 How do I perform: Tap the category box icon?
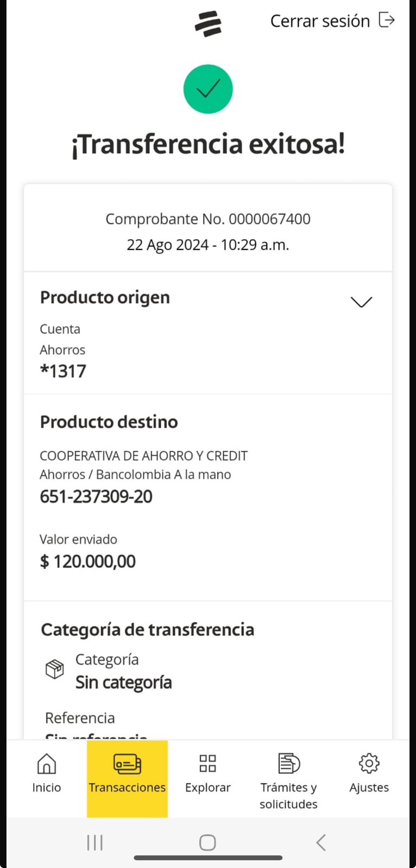[54, 669]
